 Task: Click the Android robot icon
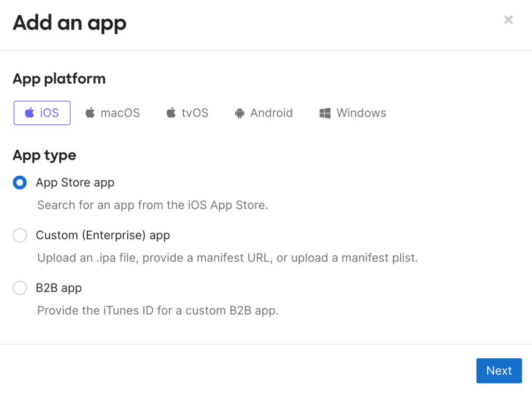[x=240, y=113]
